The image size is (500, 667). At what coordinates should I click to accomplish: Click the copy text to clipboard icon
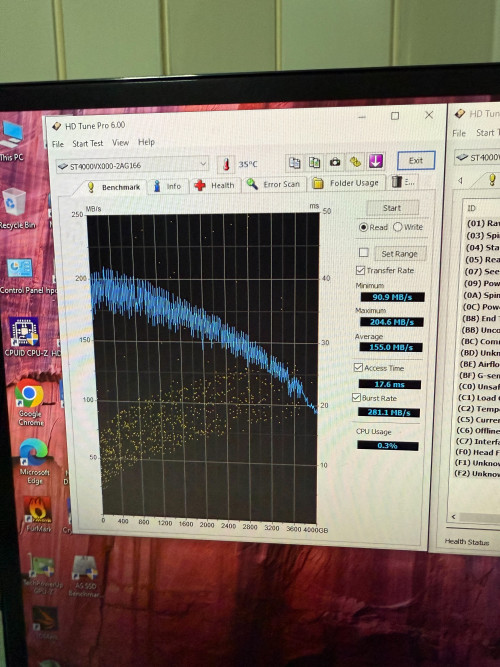pyautogui.click(x=294, y=162)
